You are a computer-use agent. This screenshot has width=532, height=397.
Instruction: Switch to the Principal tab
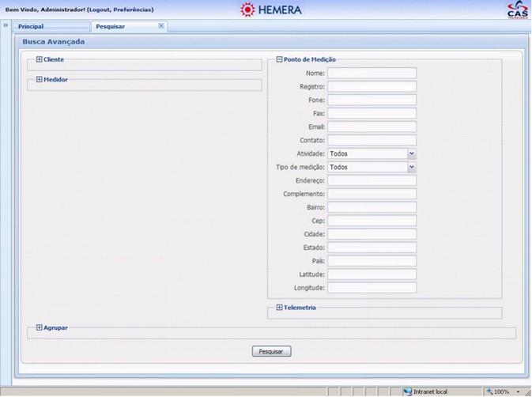pos(31,27)
